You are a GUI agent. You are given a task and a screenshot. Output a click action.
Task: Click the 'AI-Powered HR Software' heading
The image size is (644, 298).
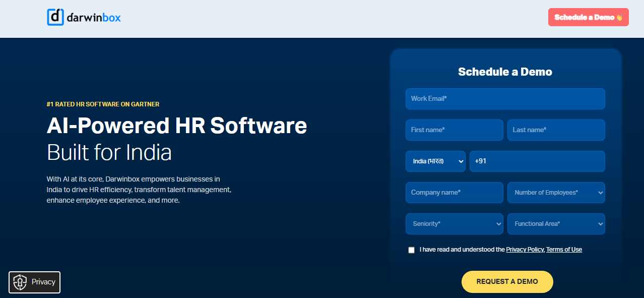[x=177, y=126]
